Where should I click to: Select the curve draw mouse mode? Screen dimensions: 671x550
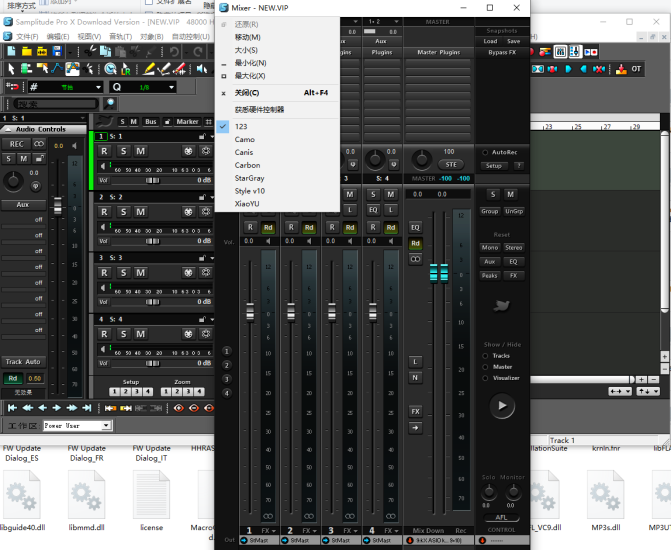56,68
